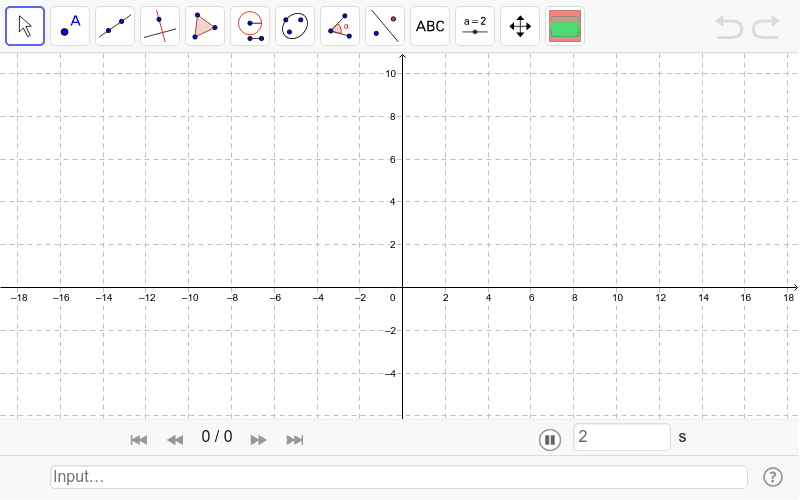Click the origin label 0

coord(392,297)
